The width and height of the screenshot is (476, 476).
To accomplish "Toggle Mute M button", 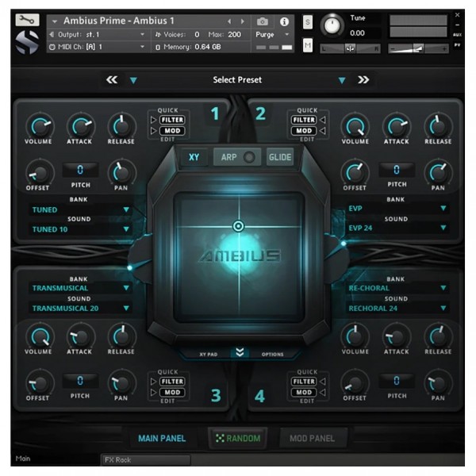I will pos(308,45).
